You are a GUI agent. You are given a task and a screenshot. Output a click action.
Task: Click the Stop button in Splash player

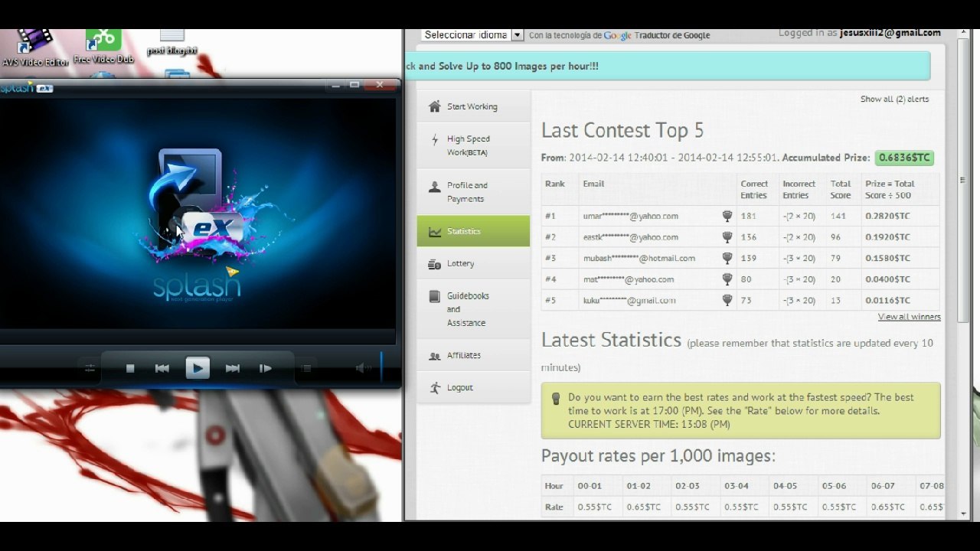pos(130,368)
